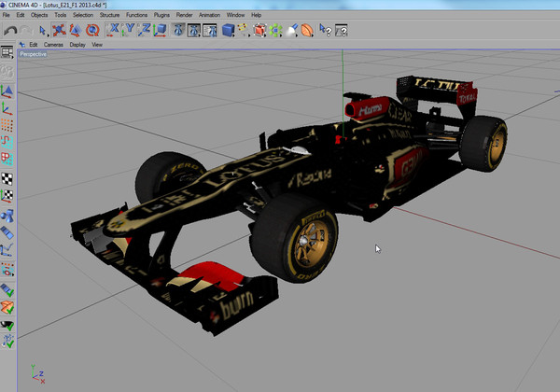
Task: Render to Picture Viewer icon
Action: [194, 31]
